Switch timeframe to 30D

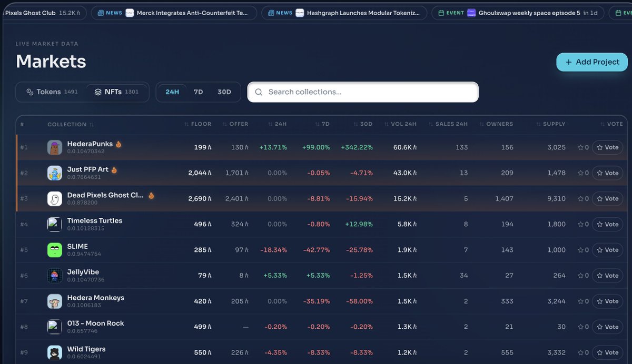pyautogui.click(x=224, y=92)
